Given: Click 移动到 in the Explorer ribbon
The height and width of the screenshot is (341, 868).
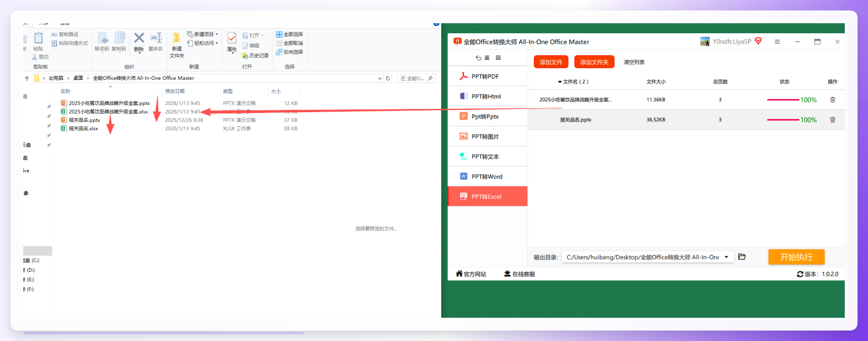Looking at the screenshot, I should point(102,42).
